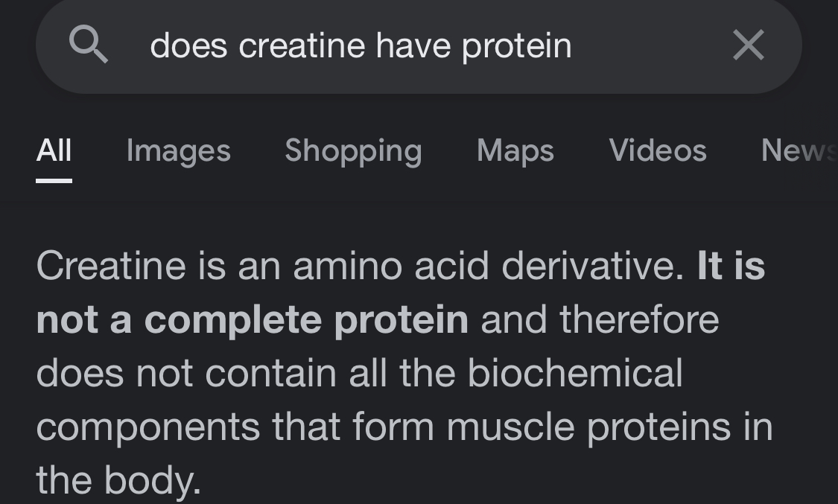Place cursor on 'protein' in the search box

517,47
